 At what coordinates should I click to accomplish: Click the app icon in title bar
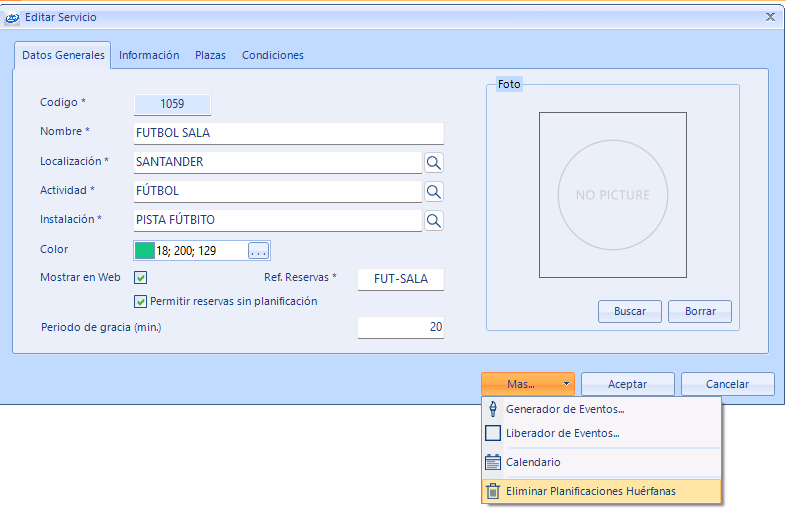(13, 17)
